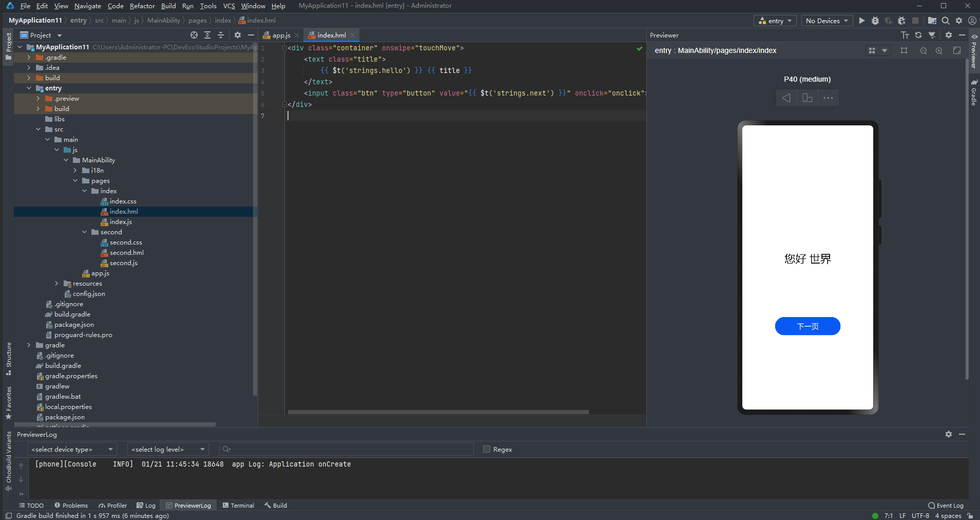Viewport: 980px width, 520px height.
Task: Zoom in the device preview
Action: [x=939, y=50]
